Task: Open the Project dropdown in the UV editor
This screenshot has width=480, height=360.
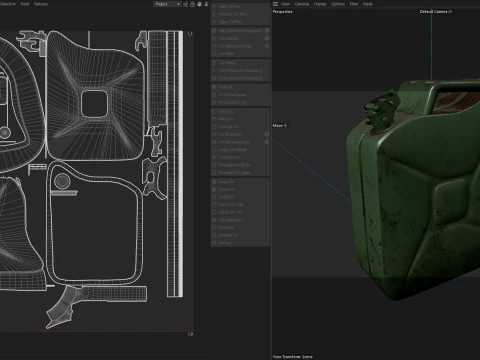Action: point(167,4)
